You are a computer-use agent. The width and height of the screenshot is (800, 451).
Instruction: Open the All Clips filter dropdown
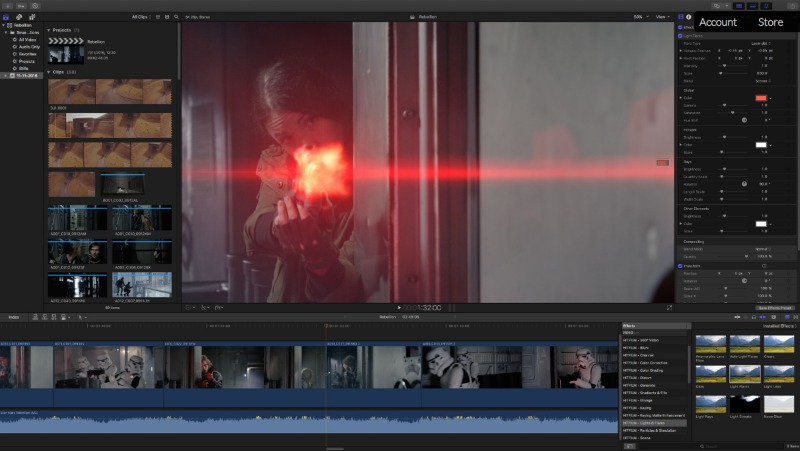coord(141,17)
